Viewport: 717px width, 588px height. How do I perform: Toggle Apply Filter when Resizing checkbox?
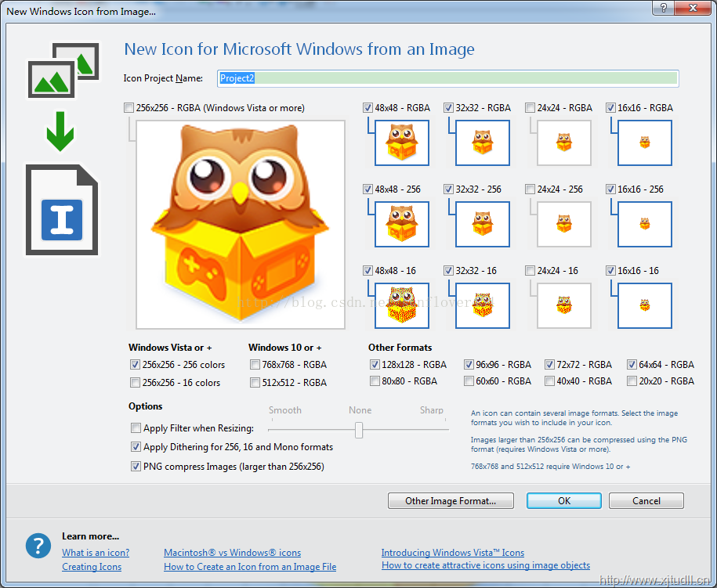[136, 428]
